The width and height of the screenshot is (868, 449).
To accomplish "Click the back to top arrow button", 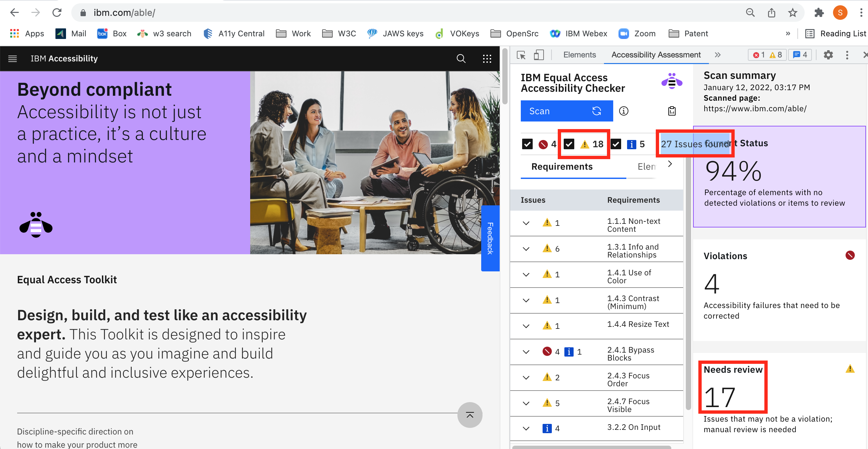I will pyautogui.click(x=470, y=415).
